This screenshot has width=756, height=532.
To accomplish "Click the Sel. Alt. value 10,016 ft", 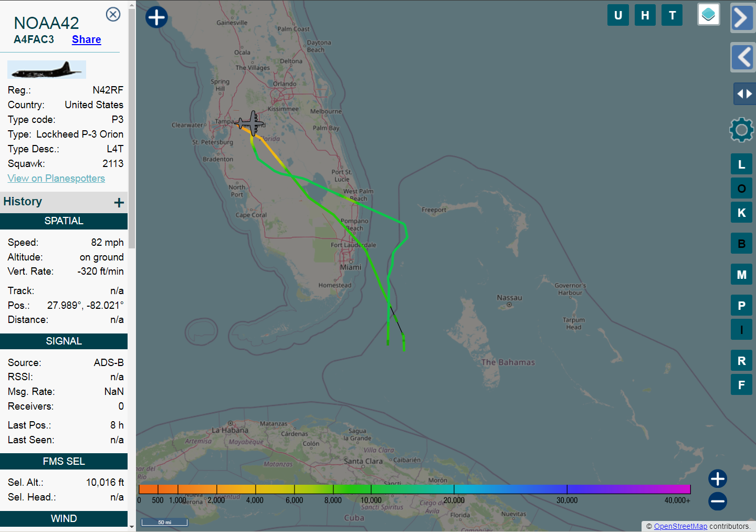I will tap(105, 483).
